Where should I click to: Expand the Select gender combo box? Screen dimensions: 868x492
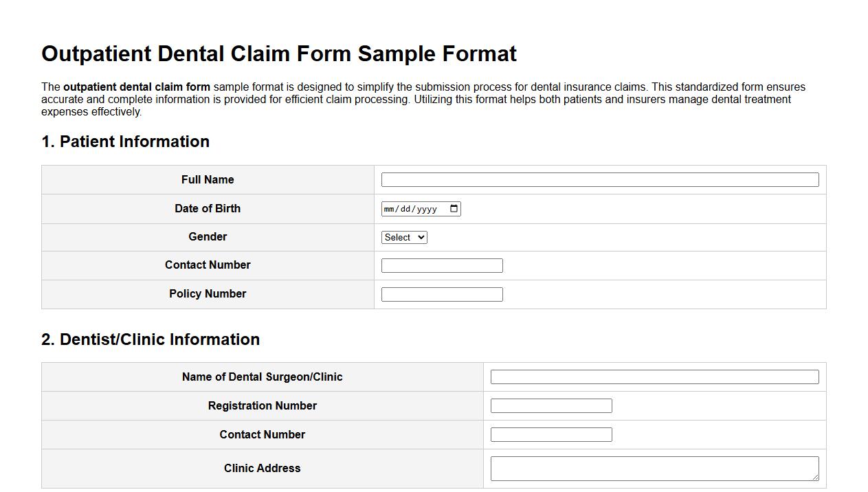[403, 236]
